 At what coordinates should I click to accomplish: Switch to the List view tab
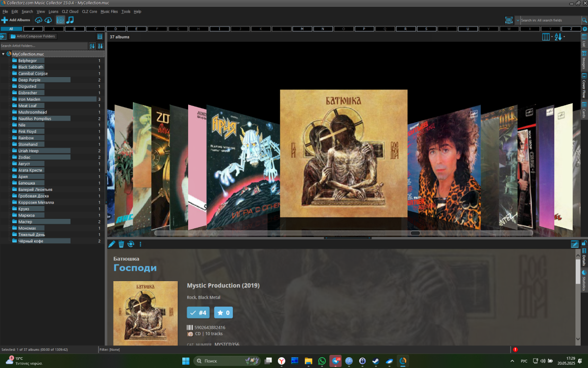pyautogui.click(x=584, y=41)
